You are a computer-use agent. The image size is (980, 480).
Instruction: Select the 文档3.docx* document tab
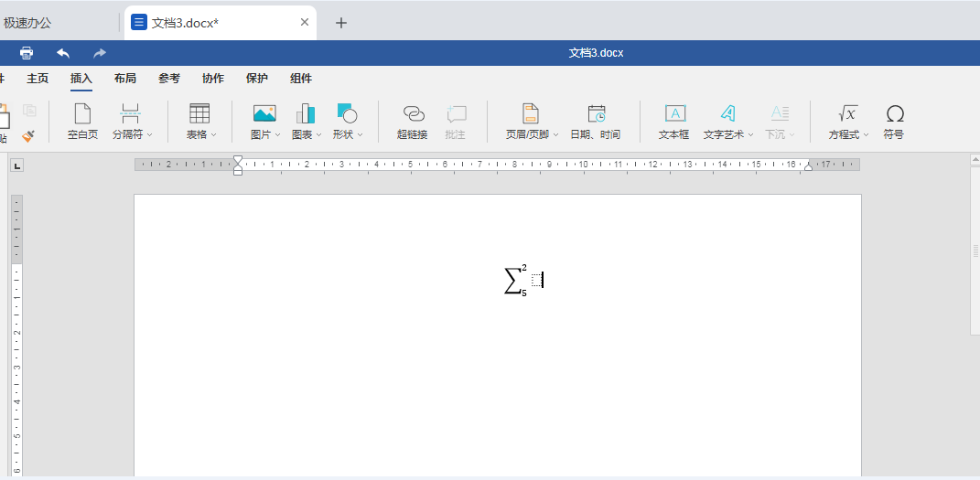[x=220, y=23]
